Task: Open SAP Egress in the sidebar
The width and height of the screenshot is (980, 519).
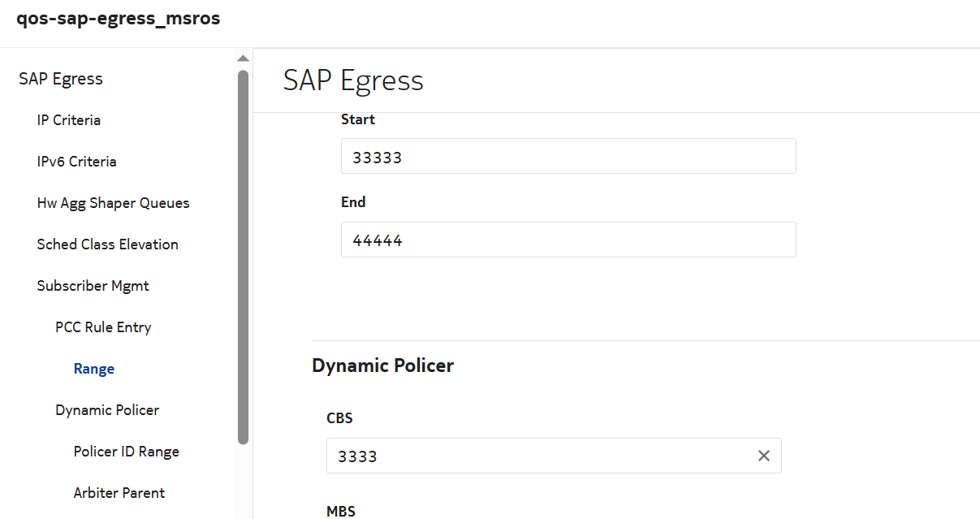Action: (61, 79)
